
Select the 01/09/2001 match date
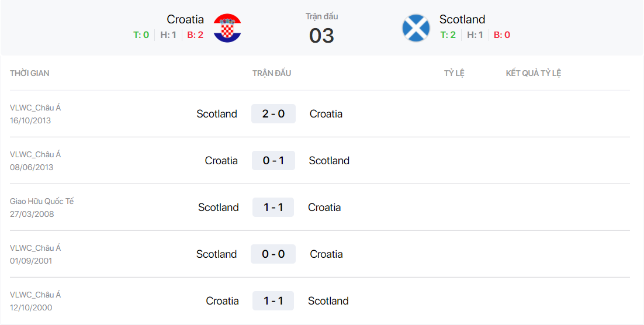31,261
